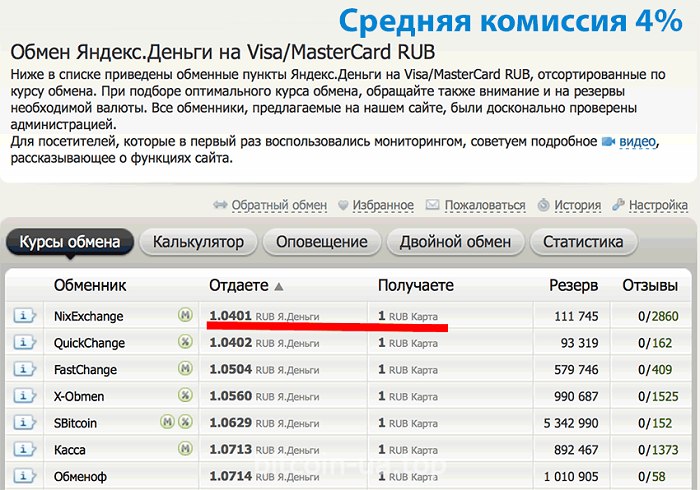Open the Статистика tab

(x=583, y=242)
